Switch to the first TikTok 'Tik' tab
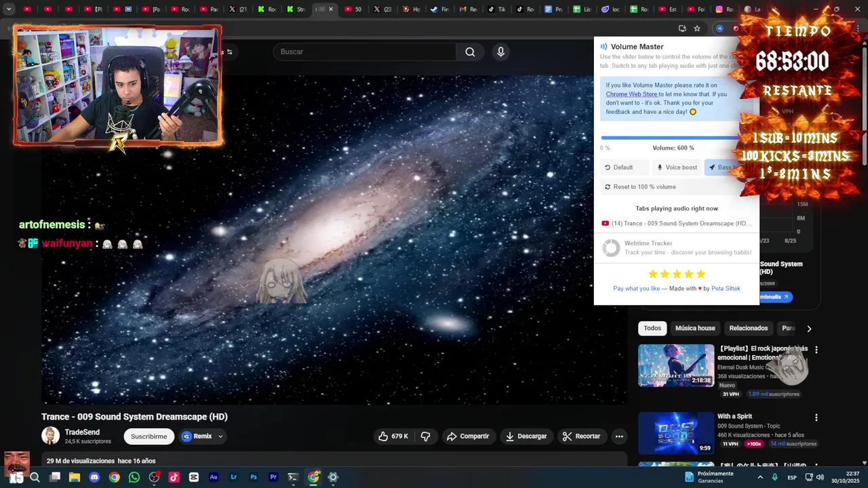Screen dimensions: 868x488 click(x=496, y=9)
